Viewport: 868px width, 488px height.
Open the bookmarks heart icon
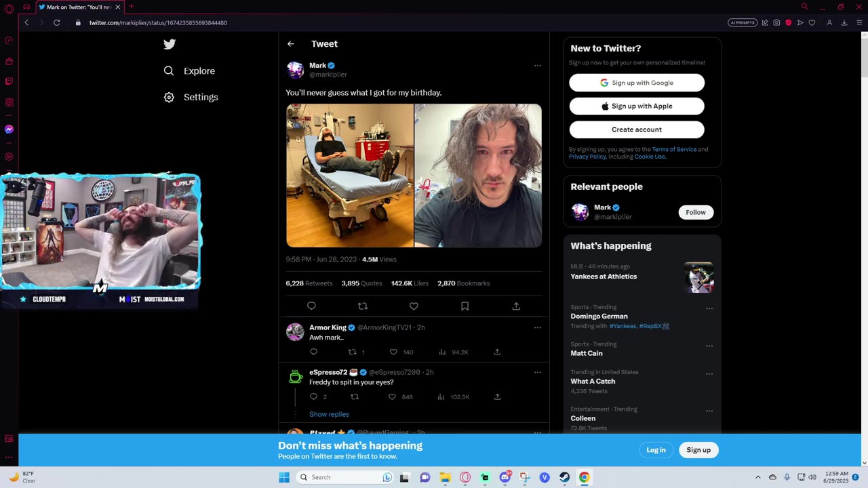(812, 22)
